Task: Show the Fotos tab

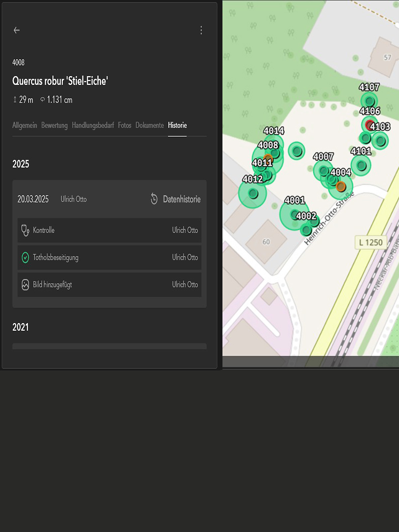Action: (x=124, y=125)
